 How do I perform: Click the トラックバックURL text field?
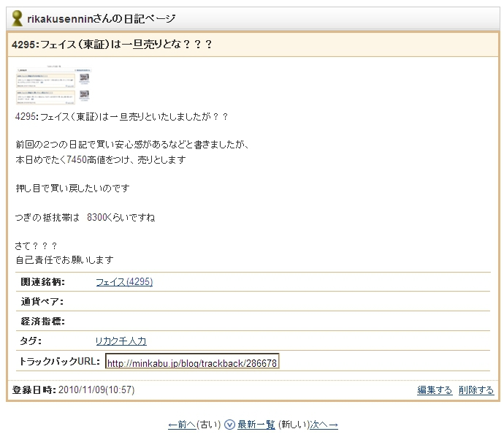[x=192, y=362]
